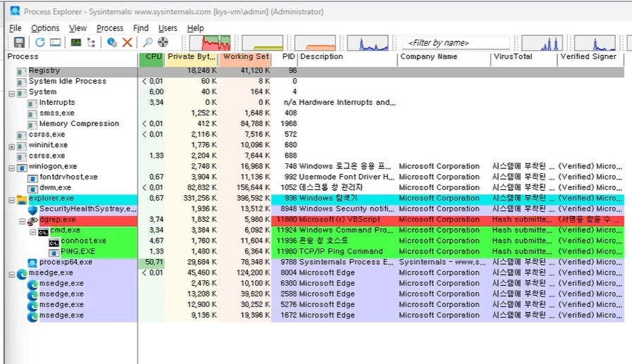Image resolution: width=632 pixels, height=364 pixels.
Task: Open the Help menu
Action: 195,28
